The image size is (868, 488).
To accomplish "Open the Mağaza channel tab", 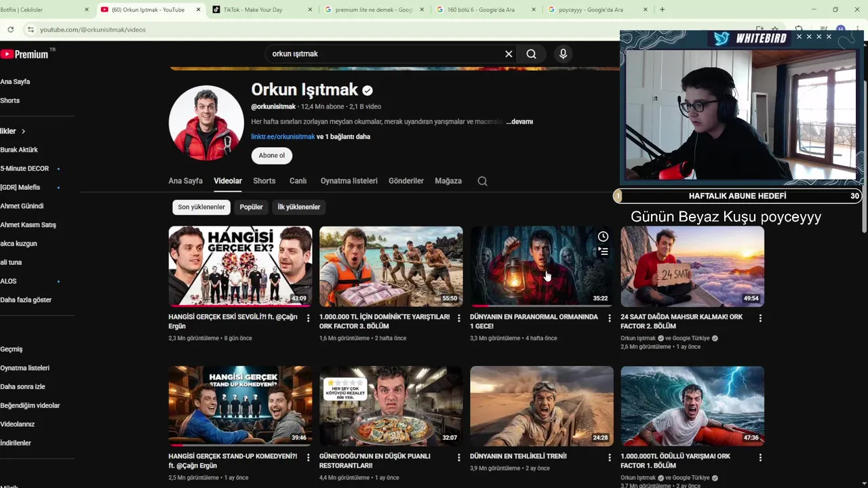I will click(x=448, y=181).
